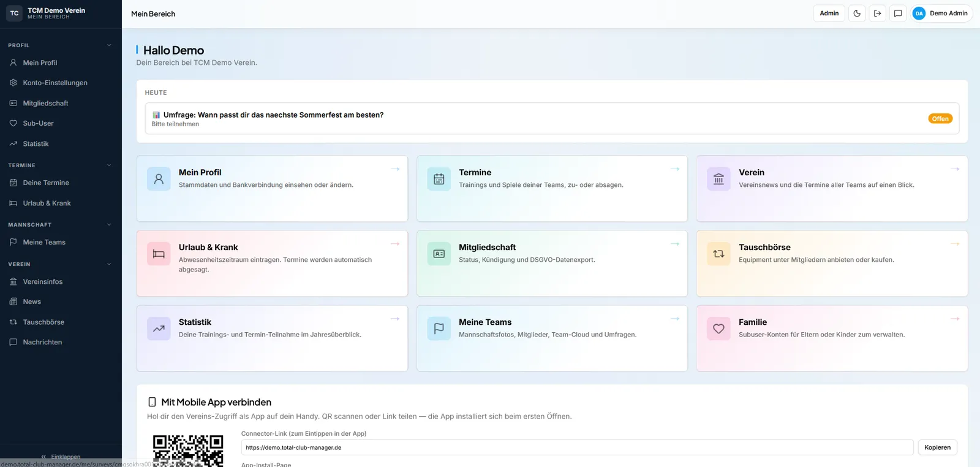The width and height of the screenshot is (980, 467).
Task: Toggle dark mode with the moon icon
Action: coord(857,13)
